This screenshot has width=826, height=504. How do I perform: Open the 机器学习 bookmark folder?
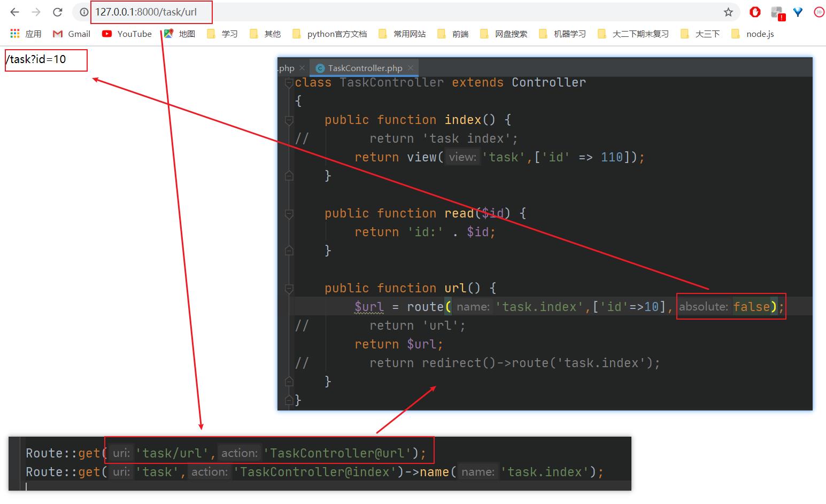562,34
